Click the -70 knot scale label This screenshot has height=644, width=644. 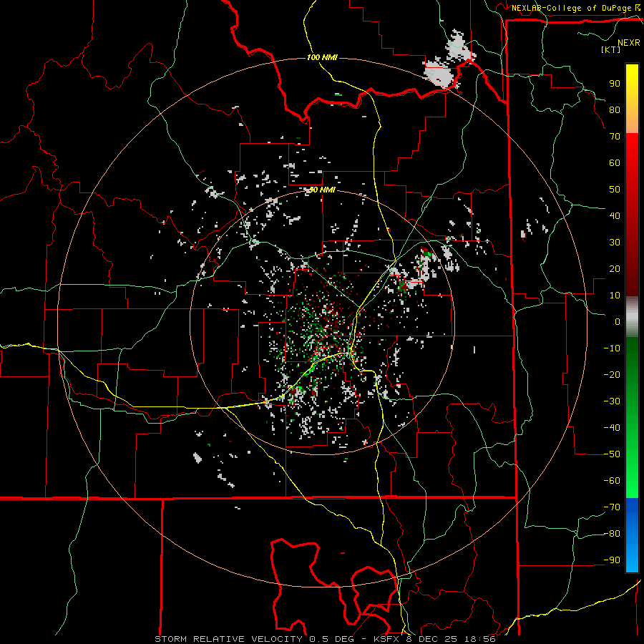612,507
